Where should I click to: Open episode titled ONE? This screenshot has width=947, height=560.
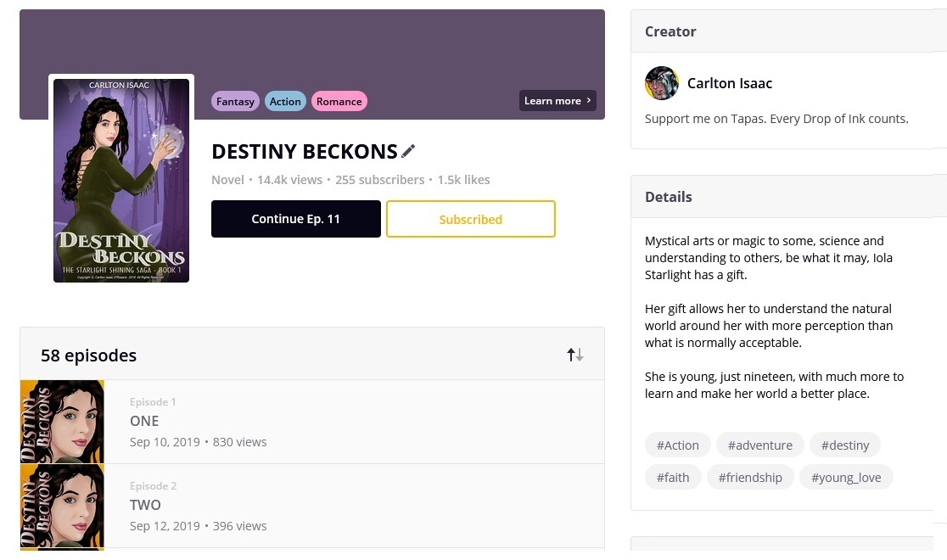(144, 421)
